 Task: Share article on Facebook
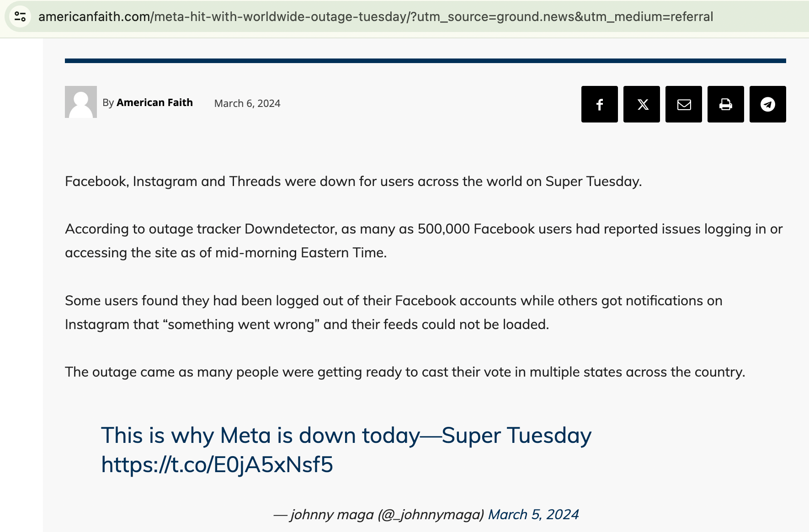(x=599, y=104)
